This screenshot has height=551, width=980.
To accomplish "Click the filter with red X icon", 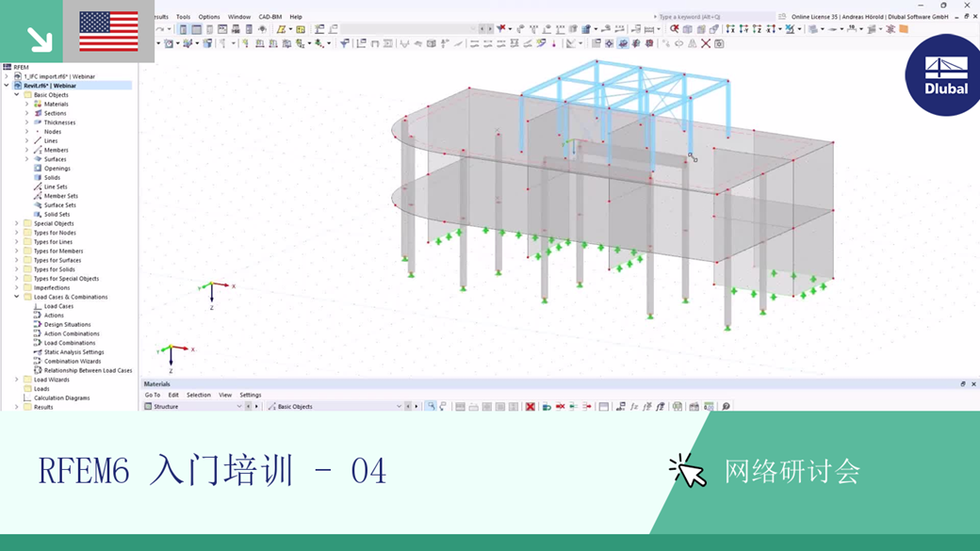I will (x=501, y=29).
